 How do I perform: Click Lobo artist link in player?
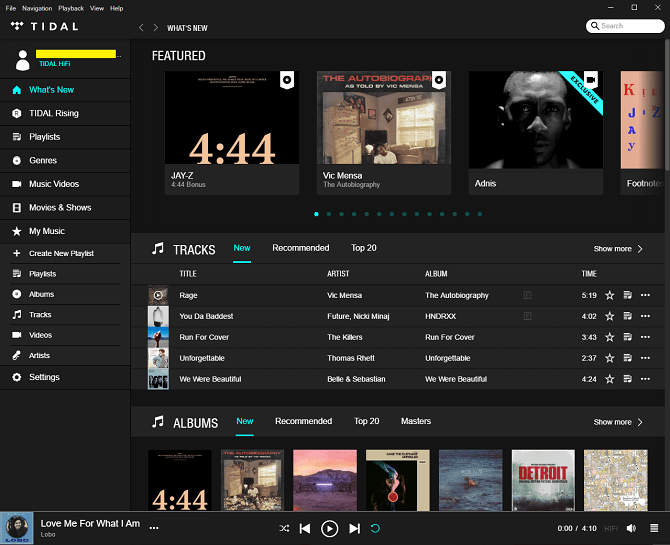48,535
